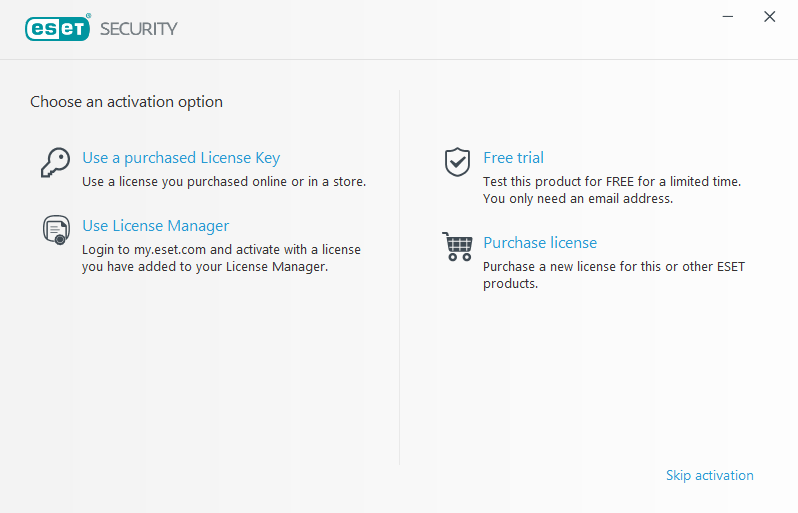798x513 pixels.
Task: Click the key icon for License Key activation
Action: coord(55,162)
